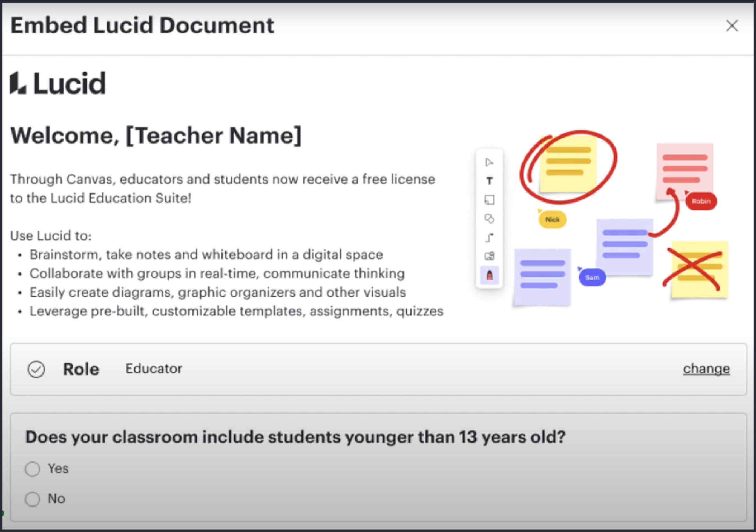Click the pink sticky note
Image resolution: width=756 pixels, height=532 pixels.
tap(685, 171)
